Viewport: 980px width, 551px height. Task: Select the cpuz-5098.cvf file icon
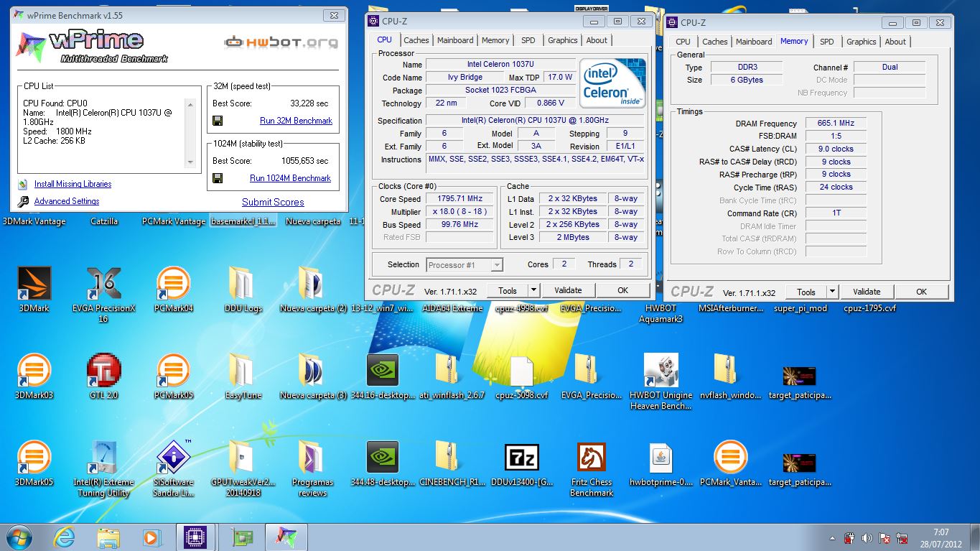pos(521,370)
